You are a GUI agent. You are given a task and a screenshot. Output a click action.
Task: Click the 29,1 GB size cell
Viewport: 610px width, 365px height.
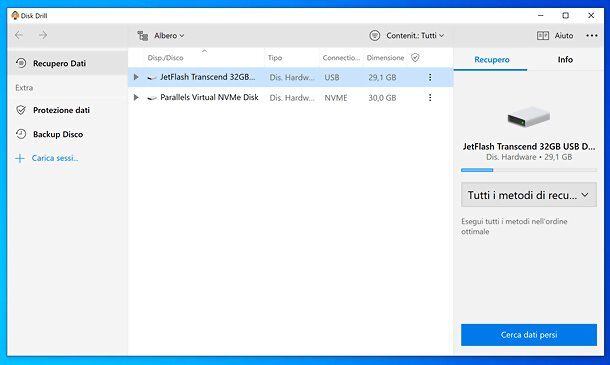(382, 77)
